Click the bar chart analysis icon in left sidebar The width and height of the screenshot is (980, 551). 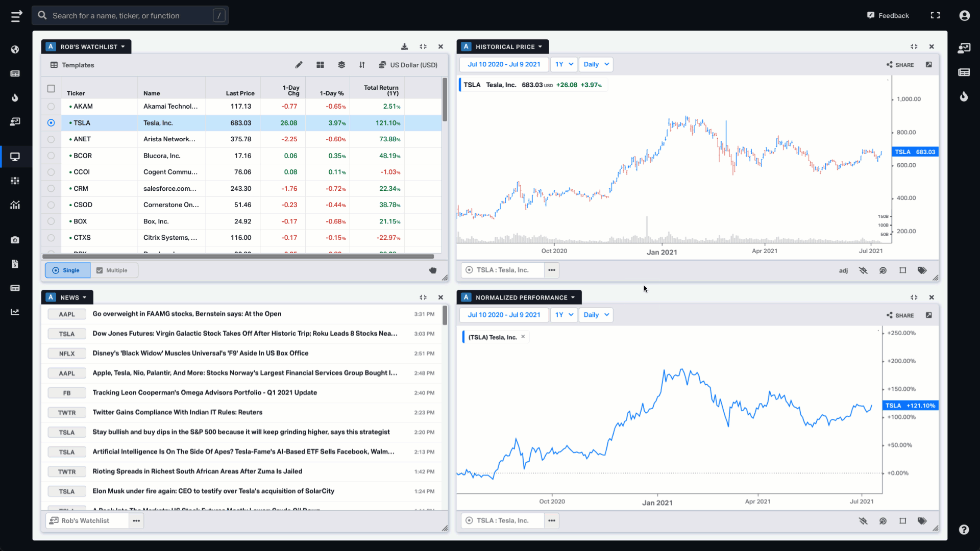[x=15, y=205]
